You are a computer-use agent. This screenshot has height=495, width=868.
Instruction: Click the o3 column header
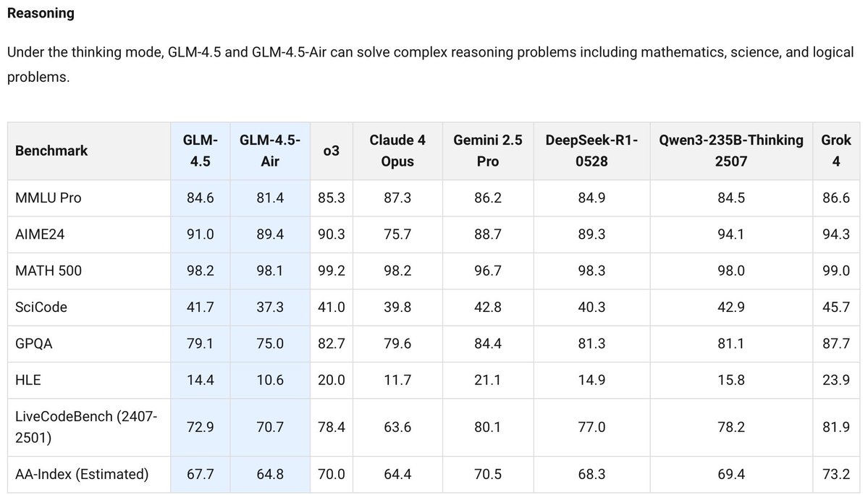coord(331,151)
